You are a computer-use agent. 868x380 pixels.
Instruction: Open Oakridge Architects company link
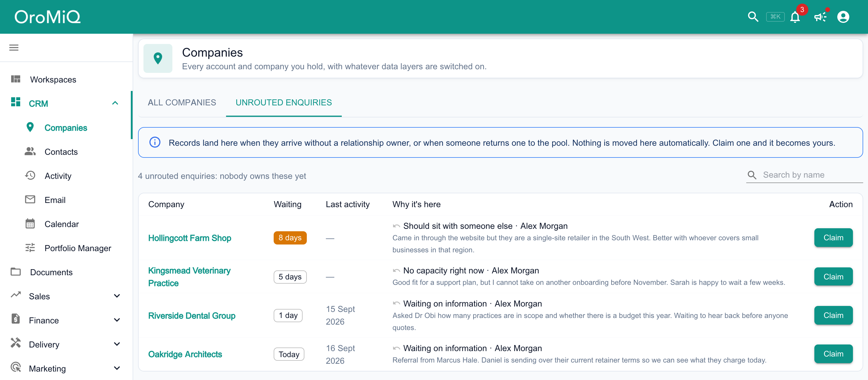click(185, 354)
